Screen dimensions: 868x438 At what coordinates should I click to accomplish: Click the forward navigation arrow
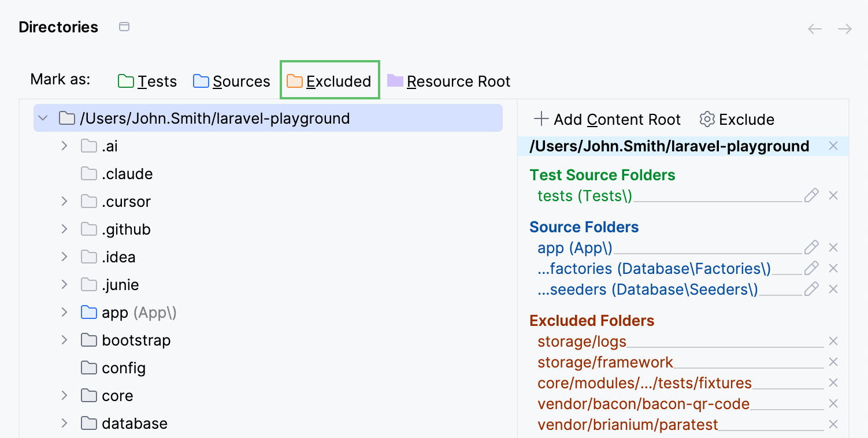[844, 28]
